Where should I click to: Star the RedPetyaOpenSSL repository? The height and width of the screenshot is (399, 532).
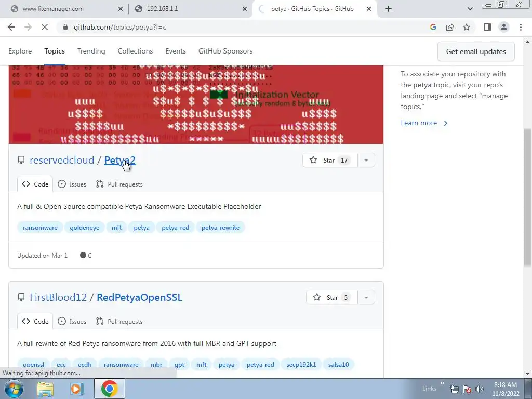pos(332,297)
